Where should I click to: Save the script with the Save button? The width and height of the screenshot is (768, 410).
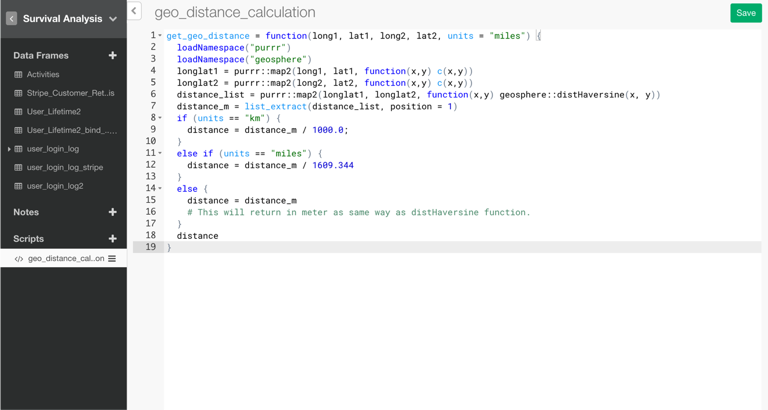pyautogui.click(x=745, y=13)
